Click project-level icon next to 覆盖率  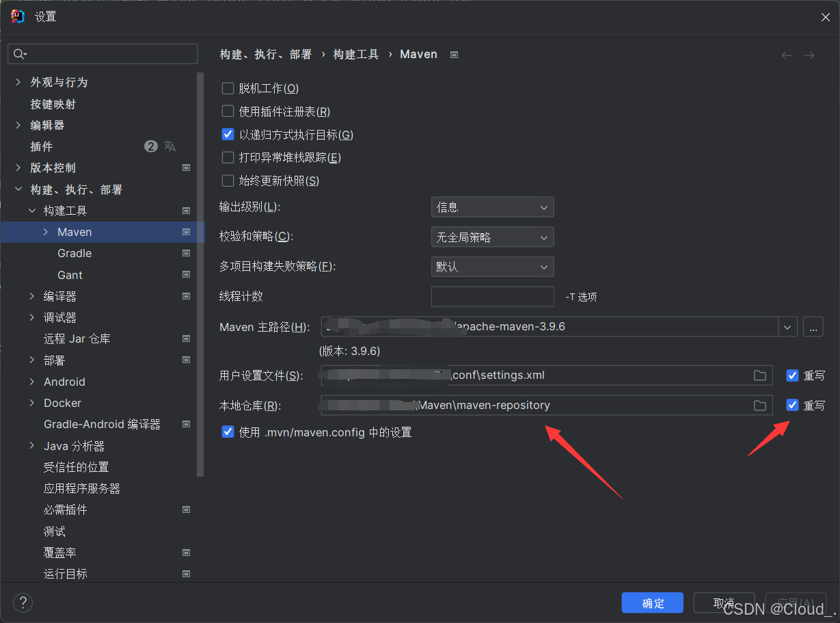(186, 553)
